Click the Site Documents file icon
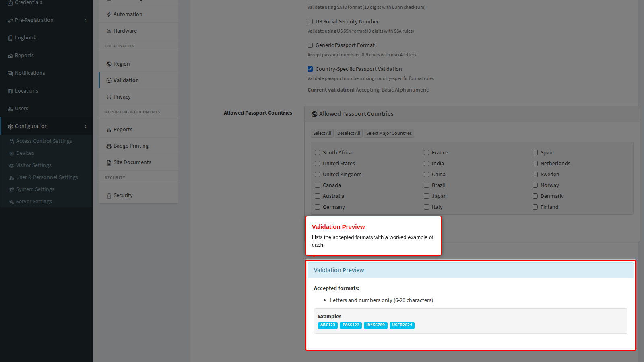The image size is (644, 362). [109, 162]
